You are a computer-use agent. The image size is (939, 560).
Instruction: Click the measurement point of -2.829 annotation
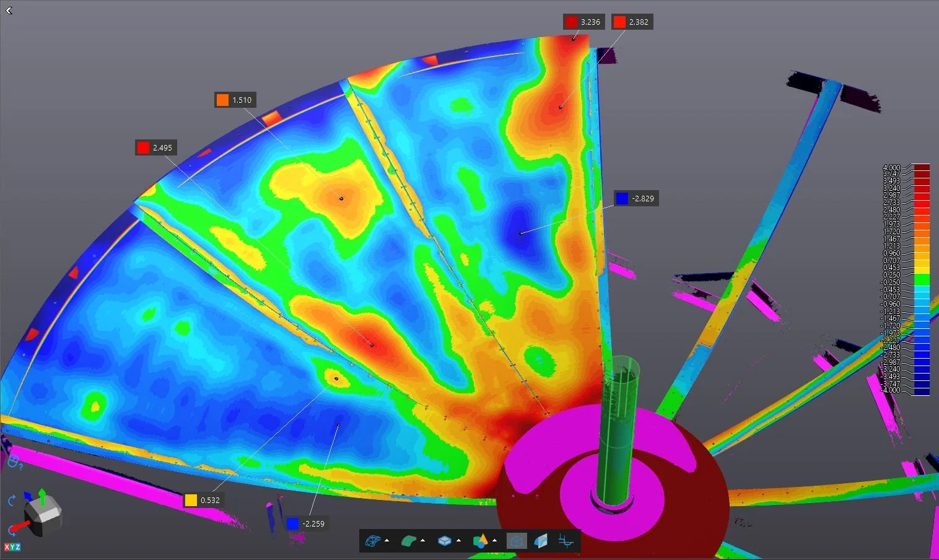[x=520, y=234]
